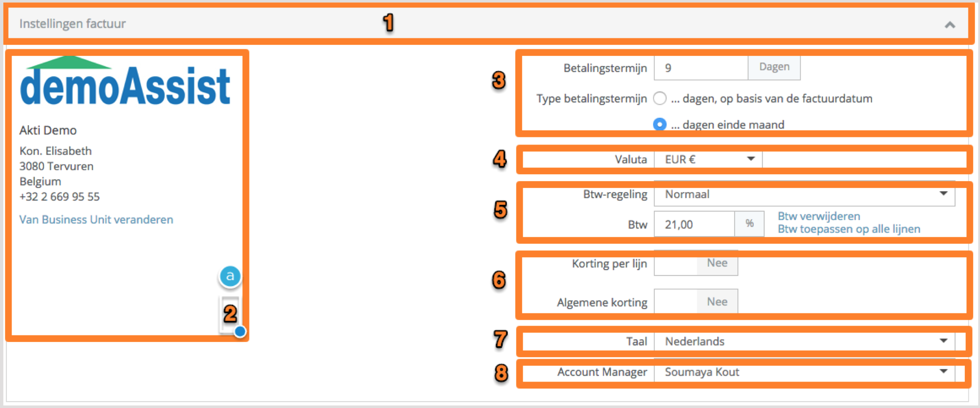Click the 3080 Tervuren address line
Viewport: 980px width, 408px height.
56,166
